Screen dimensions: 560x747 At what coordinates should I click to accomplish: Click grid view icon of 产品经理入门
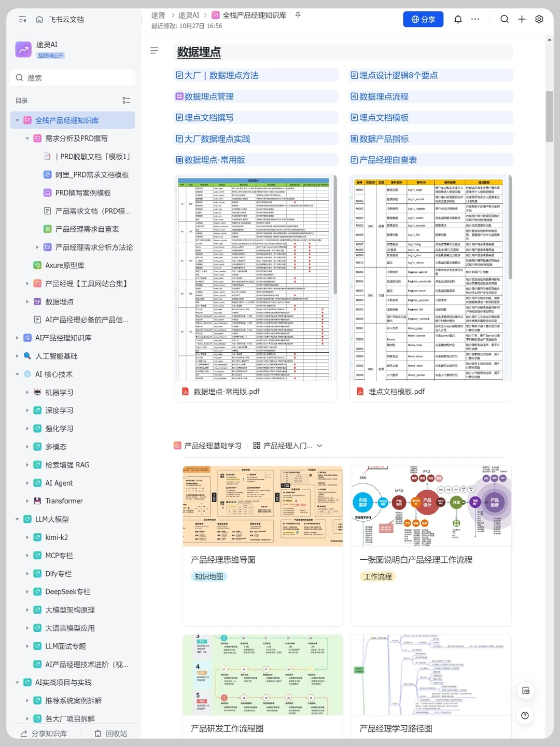pos(257,446)
